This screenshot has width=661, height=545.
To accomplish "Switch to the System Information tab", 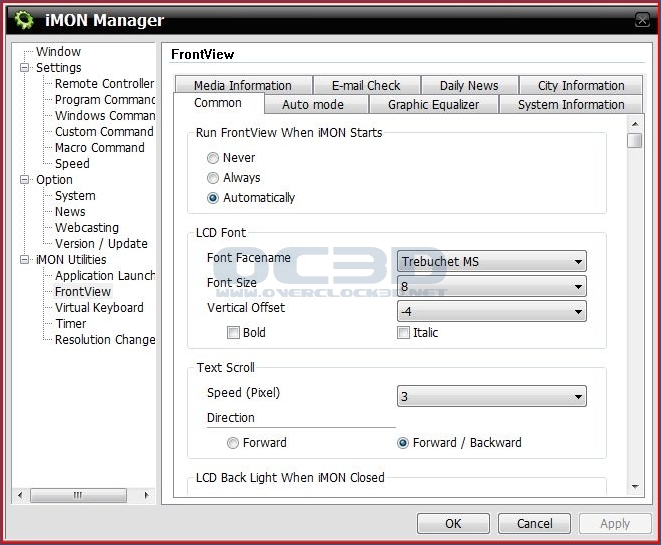I will [571, 104].
